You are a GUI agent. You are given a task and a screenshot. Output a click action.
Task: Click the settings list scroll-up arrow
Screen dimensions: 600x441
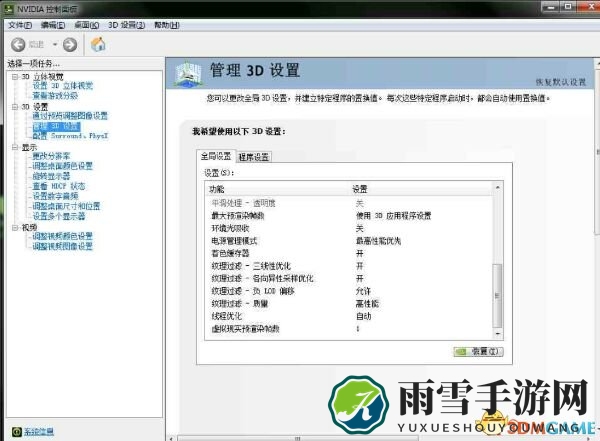click(497, 187)
